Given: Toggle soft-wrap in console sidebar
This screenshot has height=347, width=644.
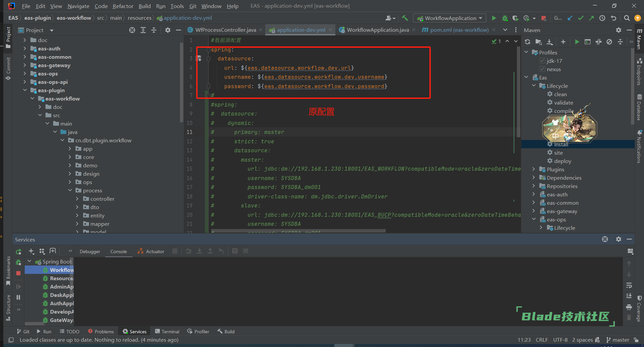Looking at the screenshot, I should click(x=629, y=285).
